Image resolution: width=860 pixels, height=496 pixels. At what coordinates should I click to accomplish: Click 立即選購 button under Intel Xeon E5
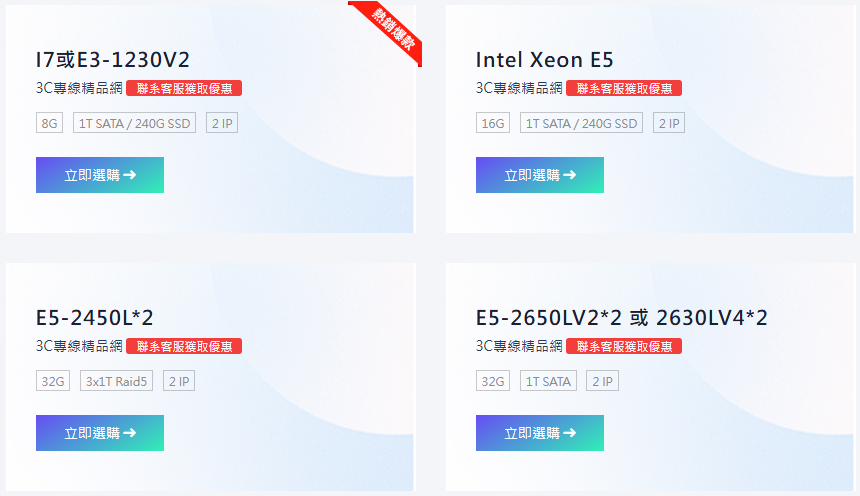(540, 175)
